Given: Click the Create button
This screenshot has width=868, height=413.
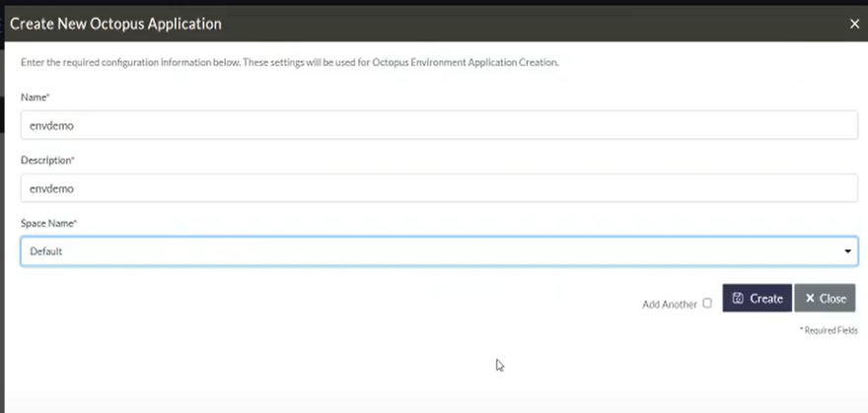Looking at the screenshot, I should 757,298.
